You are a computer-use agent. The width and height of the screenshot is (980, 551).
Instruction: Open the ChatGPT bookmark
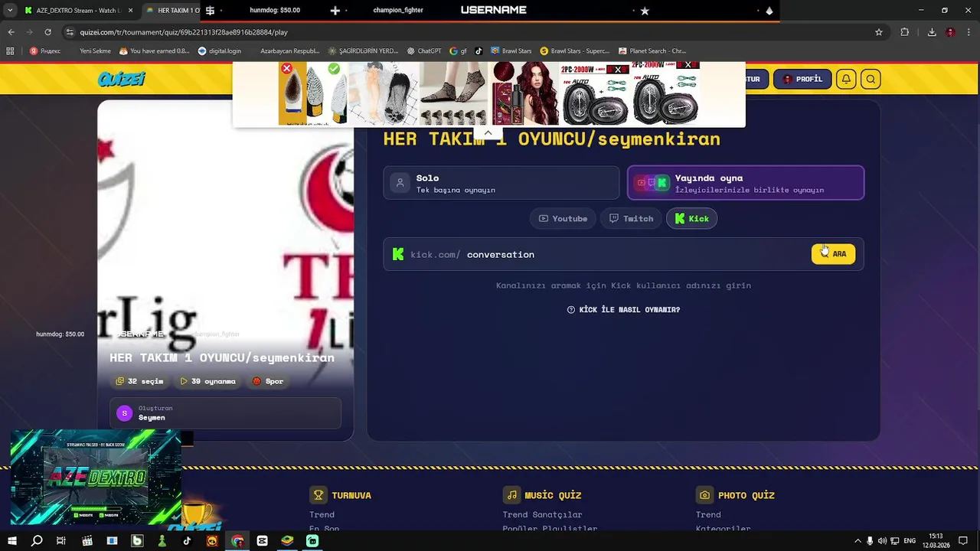pos(424,51)
